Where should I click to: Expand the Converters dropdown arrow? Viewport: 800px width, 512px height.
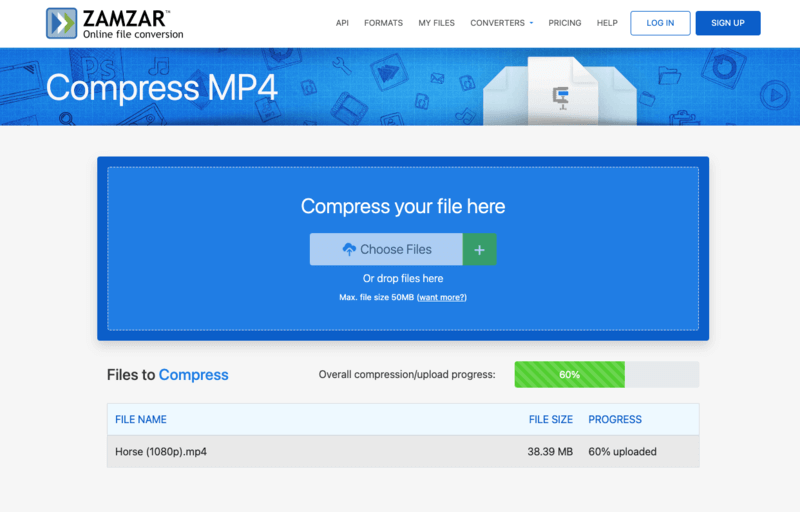point(531,23)
